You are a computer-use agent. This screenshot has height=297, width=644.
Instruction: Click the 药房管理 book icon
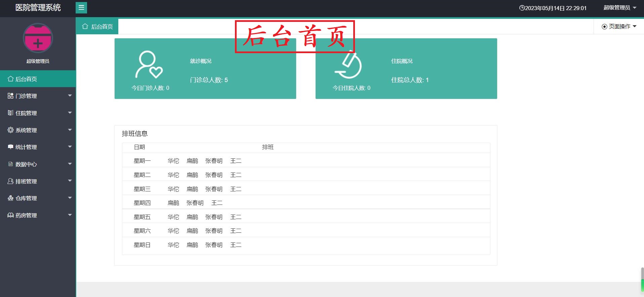[10, 215]
